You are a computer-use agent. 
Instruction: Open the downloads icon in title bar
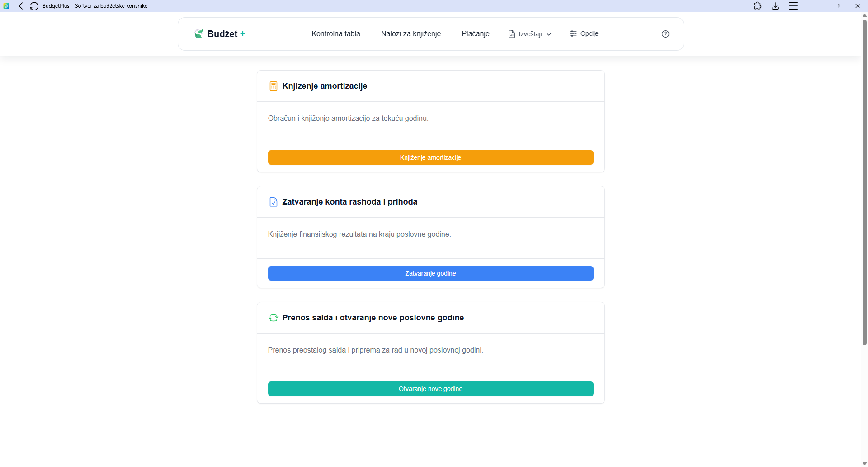point(775,6)
